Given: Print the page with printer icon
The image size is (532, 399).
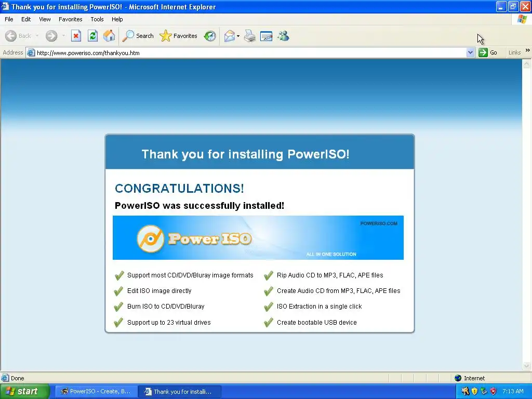Looking at the screenshot, I should pos(250,36).
